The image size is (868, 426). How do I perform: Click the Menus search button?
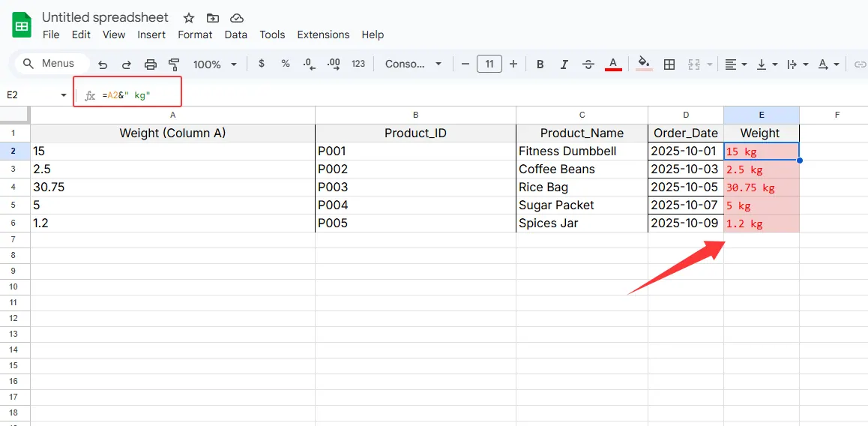[49, 64]
